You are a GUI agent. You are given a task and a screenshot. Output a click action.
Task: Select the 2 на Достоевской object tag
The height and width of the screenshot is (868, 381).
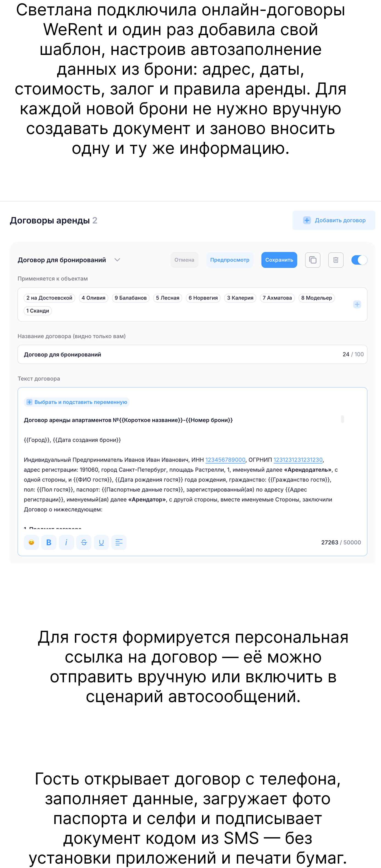pos(49,298)
